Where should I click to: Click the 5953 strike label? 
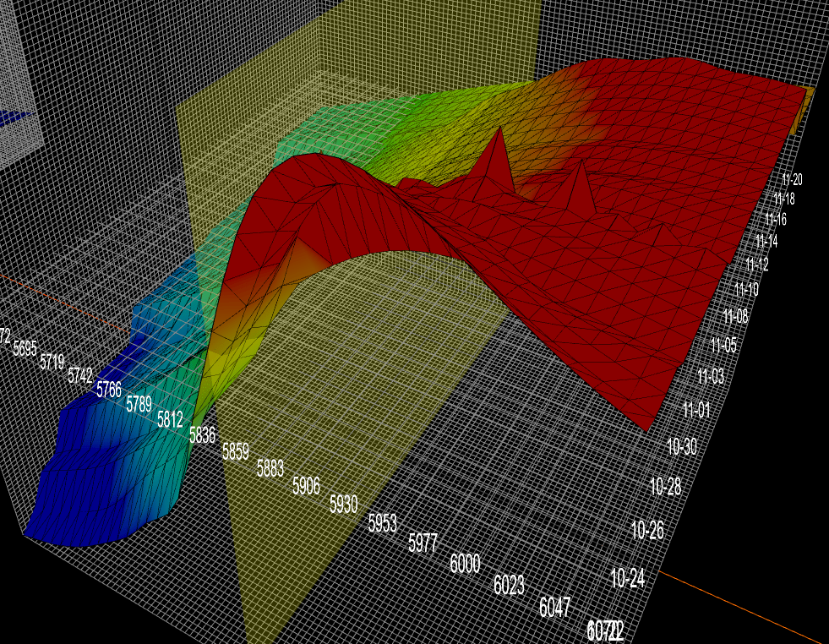[x=382, y=523]
